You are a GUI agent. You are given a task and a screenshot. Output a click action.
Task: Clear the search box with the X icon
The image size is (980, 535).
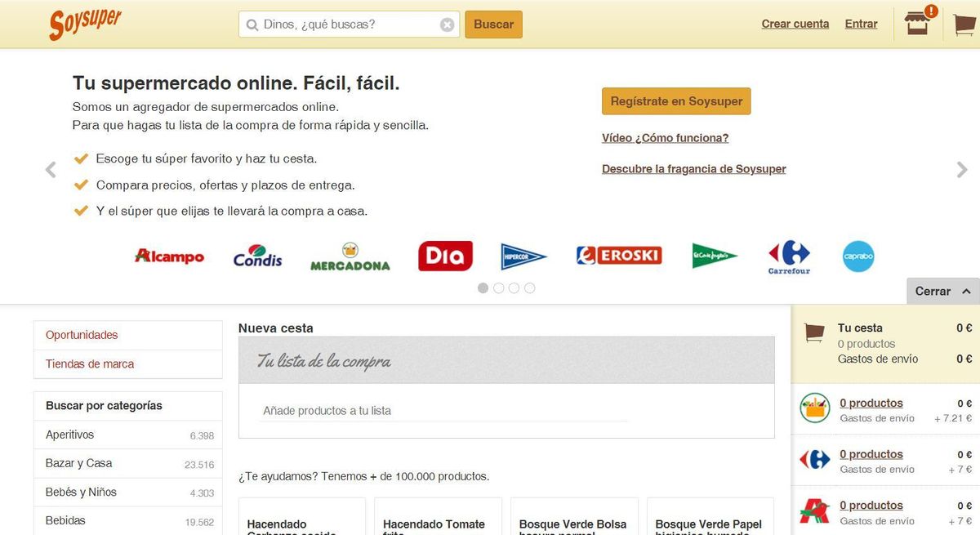[x=448, y=25]
